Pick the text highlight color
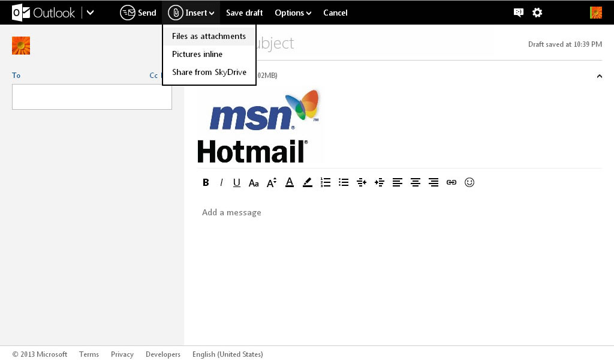The height and width of the screenshot is (364, 614). (308, 182)
